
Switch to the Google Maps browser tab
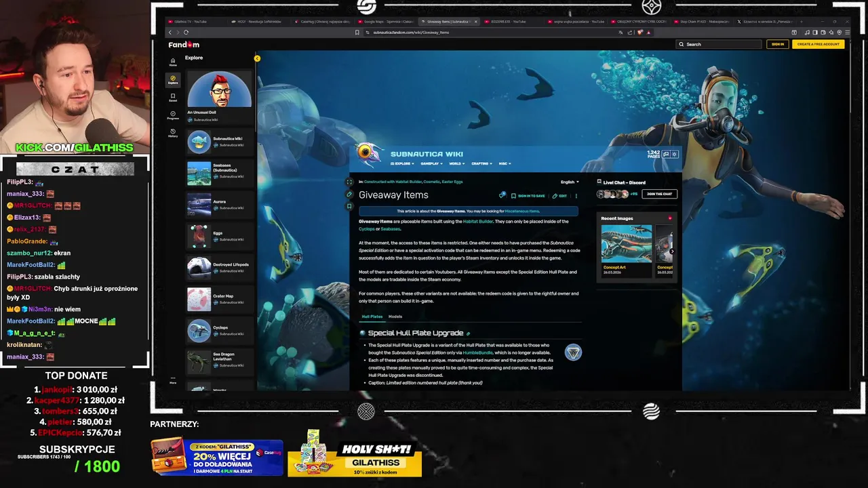pyautogui.click(x=387, y=22)
